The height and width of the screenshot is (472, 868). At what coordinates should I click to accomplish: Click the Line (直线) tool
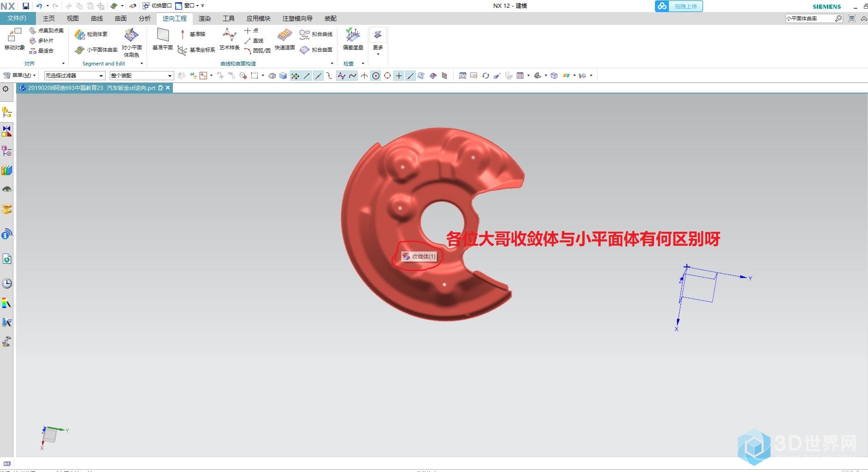pos(254,41)
